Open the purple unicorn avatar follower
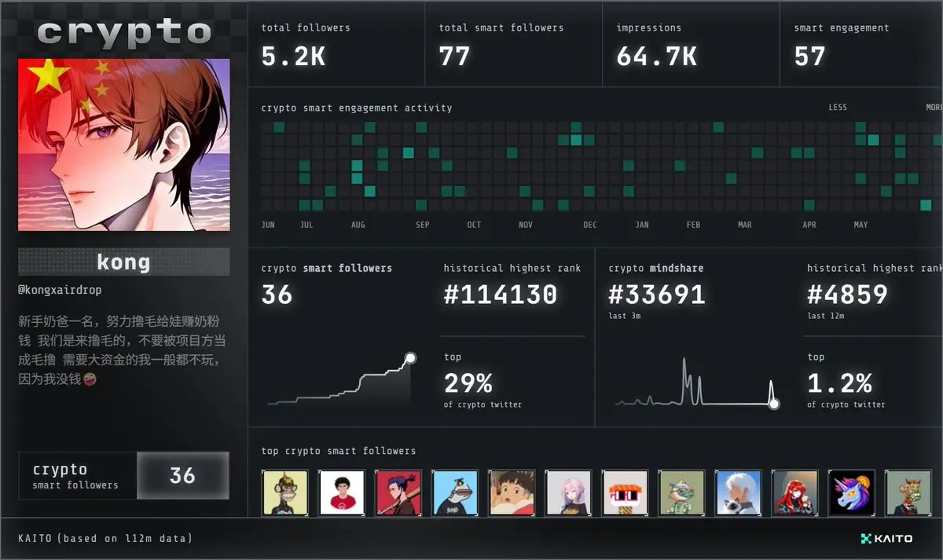Viewport: 943px width, 560px height. click(852, 492)
